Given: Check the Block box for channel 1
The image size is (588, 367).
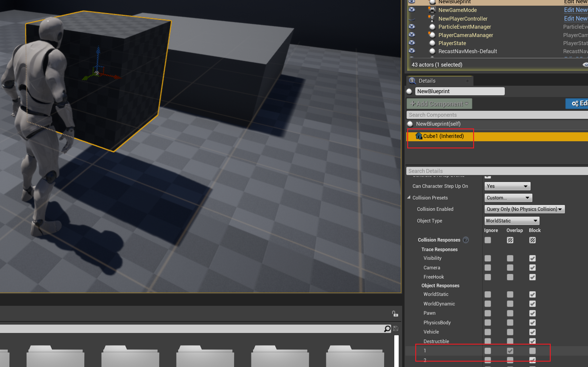Looking at the screenshot, I should pyautogui.click(x=533, y=351).
